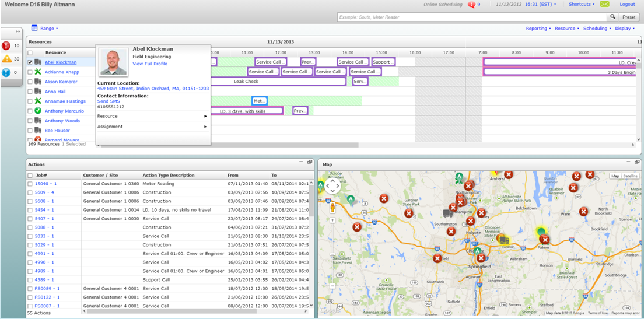644x319 pixels.
Task: Click the search magnifier icon
Action: click(612, 17)
